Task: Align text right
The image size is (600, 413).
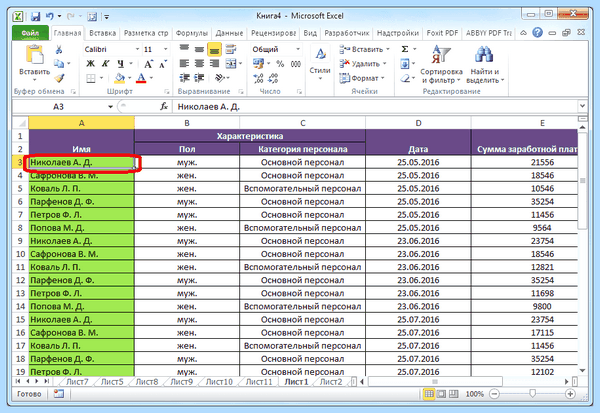Action: (214, 64)
